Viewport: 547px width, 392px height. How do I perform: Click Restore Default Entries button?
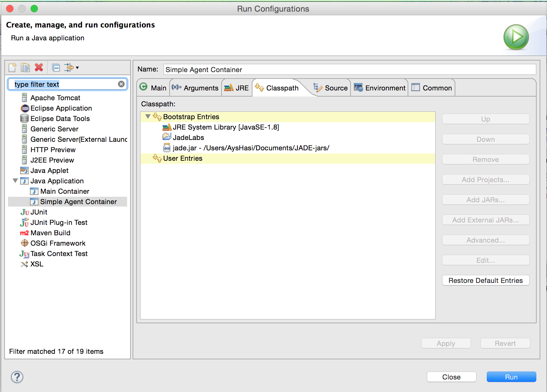pos(486,280)
